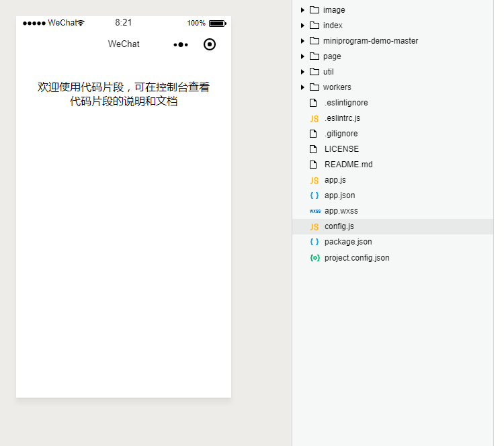Screen dimensions: 504x446
Task: Click the simulator's circular close-capsule icon
Action: click(x=210, y=44)
